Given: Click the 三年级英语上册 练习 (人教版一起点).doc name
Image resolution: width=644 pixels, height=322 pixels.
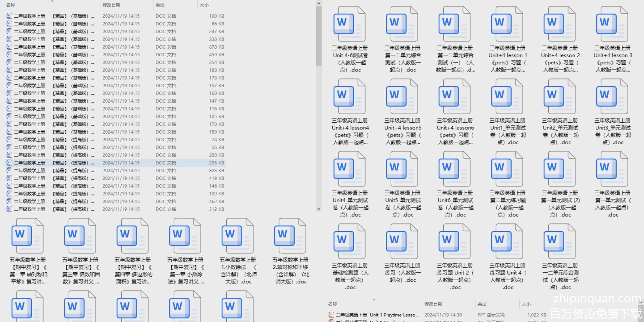Looking at the screenshot, I should (402, 273).
